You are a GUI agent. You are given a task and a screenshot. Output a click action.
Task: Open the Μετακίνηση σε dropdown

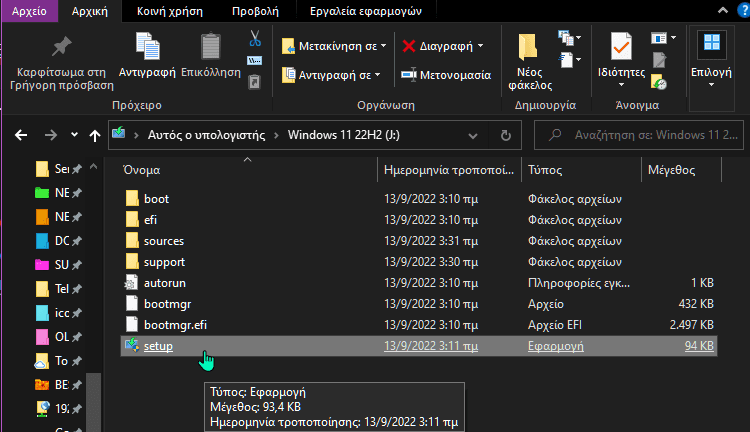pos(334,46)
